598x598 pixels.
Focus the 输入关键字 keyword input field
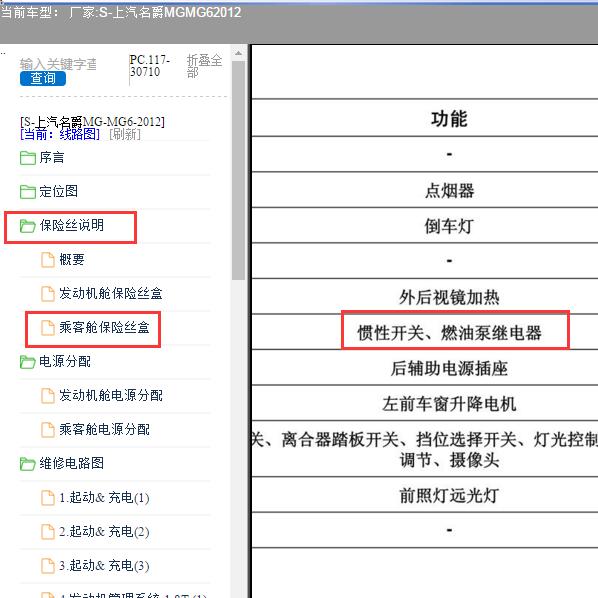coord(58,64)
